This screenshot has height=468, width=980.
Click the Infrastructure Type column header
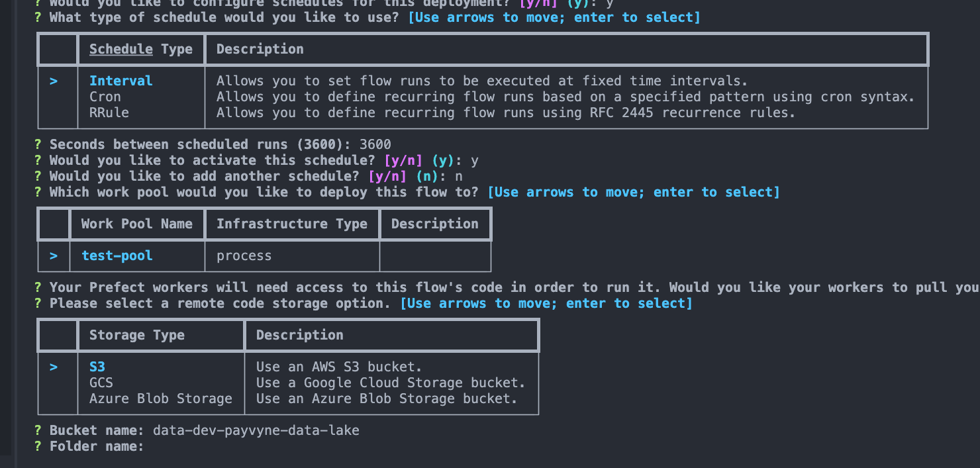[x=292, y=224]
